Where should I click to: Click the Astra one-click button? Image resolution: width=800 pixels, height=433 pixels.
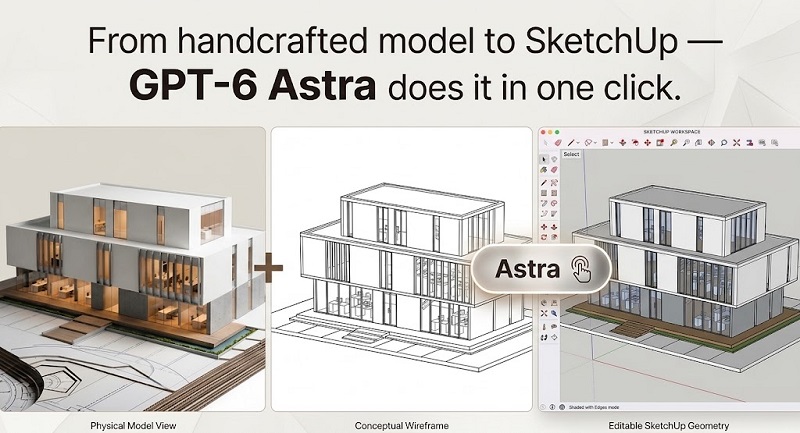click(541, 269)
